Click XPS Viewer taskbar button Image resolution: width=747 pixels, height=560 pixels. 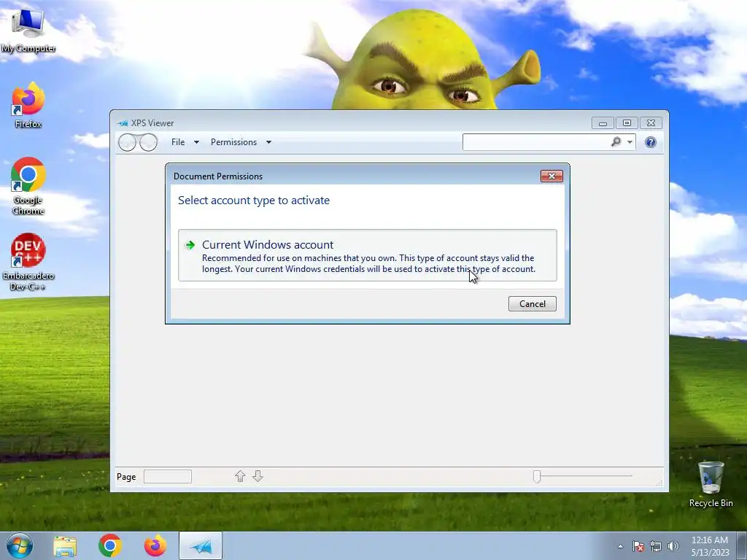click(x=201, y=545)
